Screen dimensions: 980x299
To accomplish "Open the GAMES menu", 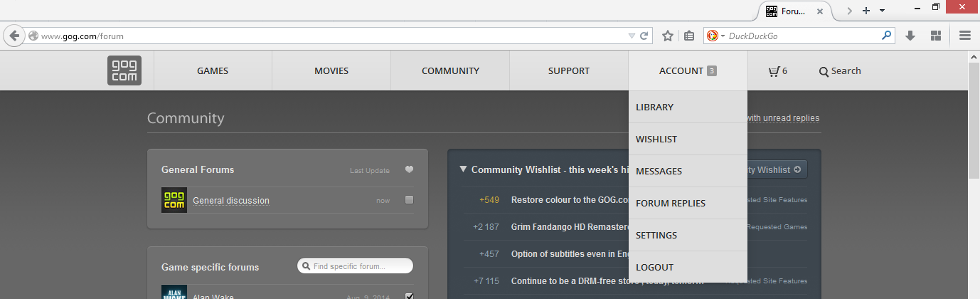I will pos(213,70).
